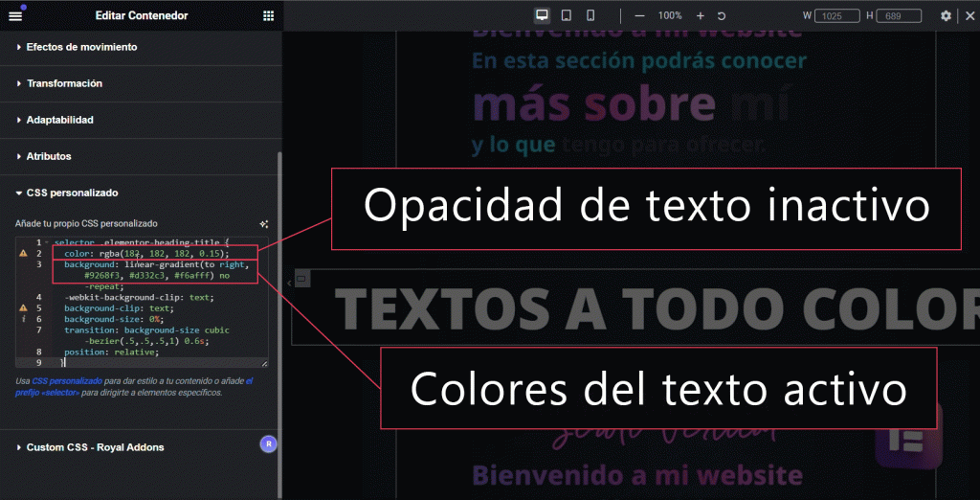Viewport: 980px width, 500px height.
Task: Expand the Transformación section
Action: [64, 83]
